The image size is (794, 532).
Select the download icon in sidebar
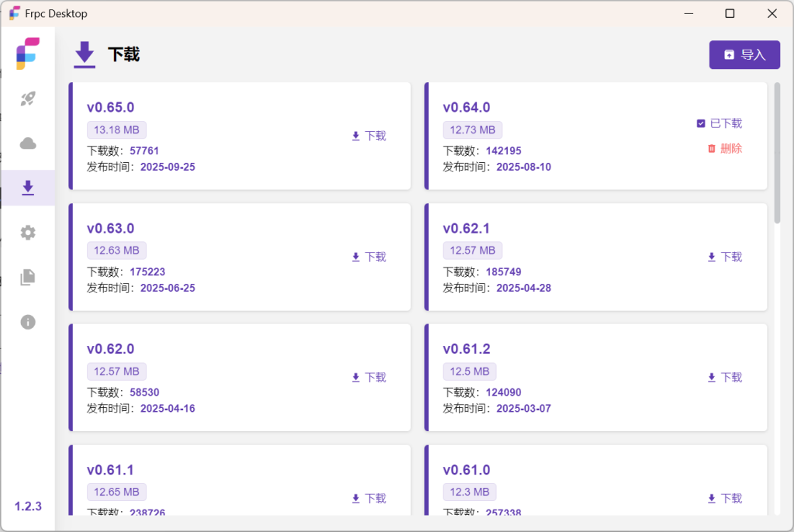pyautogui.click(x=28, y=188)
